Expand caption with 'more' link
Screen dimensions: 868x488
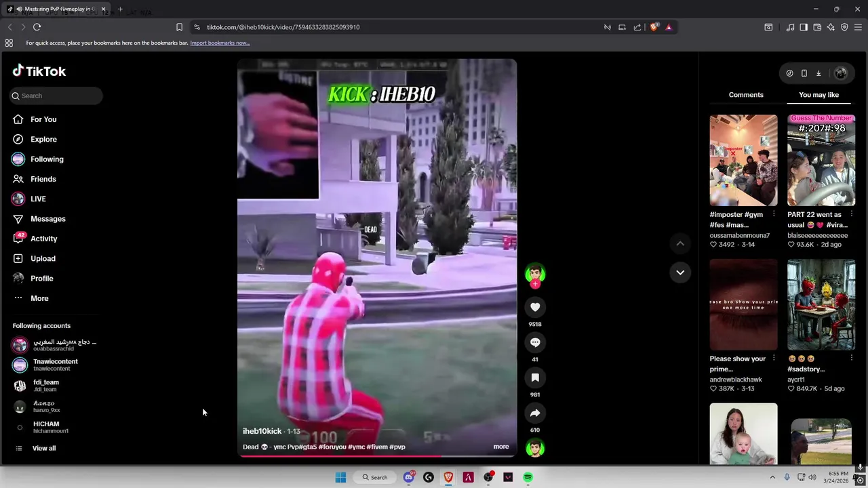pos(501,447)
